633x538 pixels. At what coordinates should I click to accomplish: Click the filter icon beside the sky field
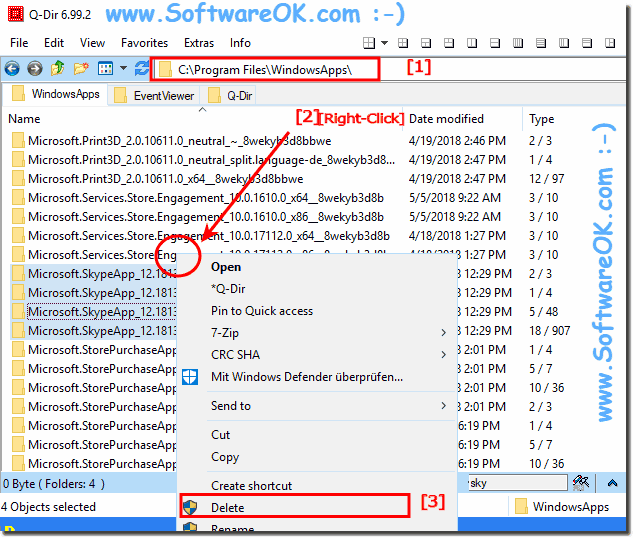coord(581,483)
